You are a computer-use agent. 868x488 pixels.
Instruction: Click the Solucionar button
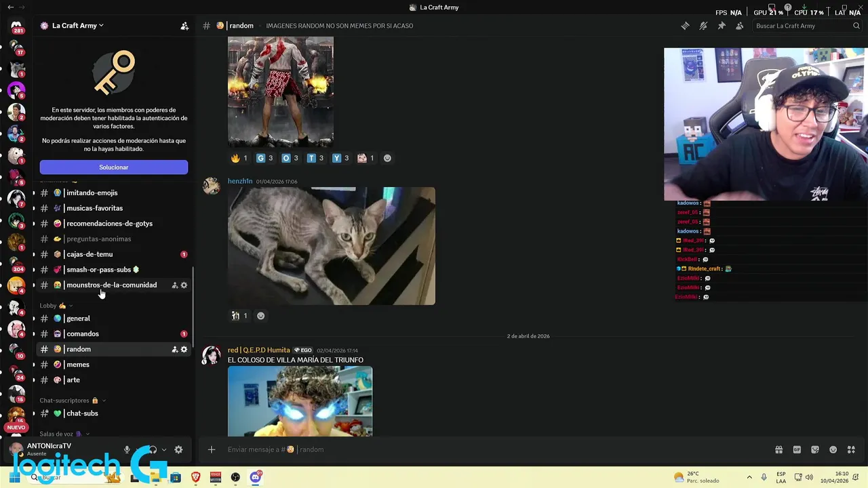coord(114,167)
